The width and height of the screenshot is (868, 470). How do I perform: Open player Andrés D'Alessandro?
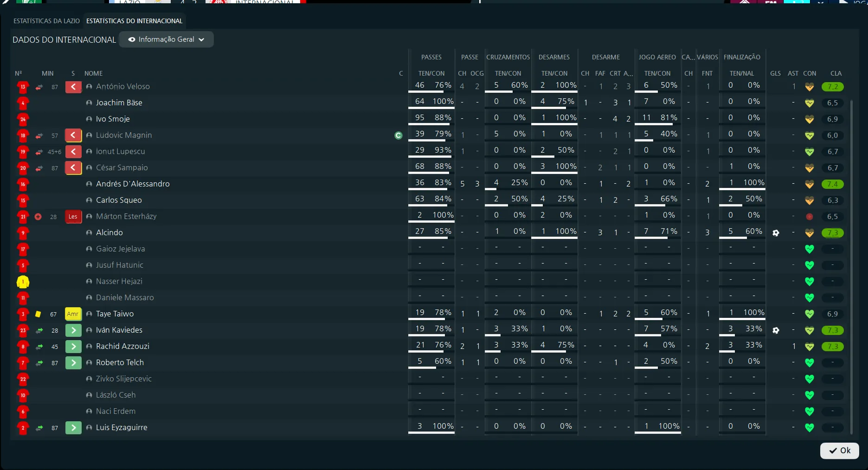click(133, 184)
